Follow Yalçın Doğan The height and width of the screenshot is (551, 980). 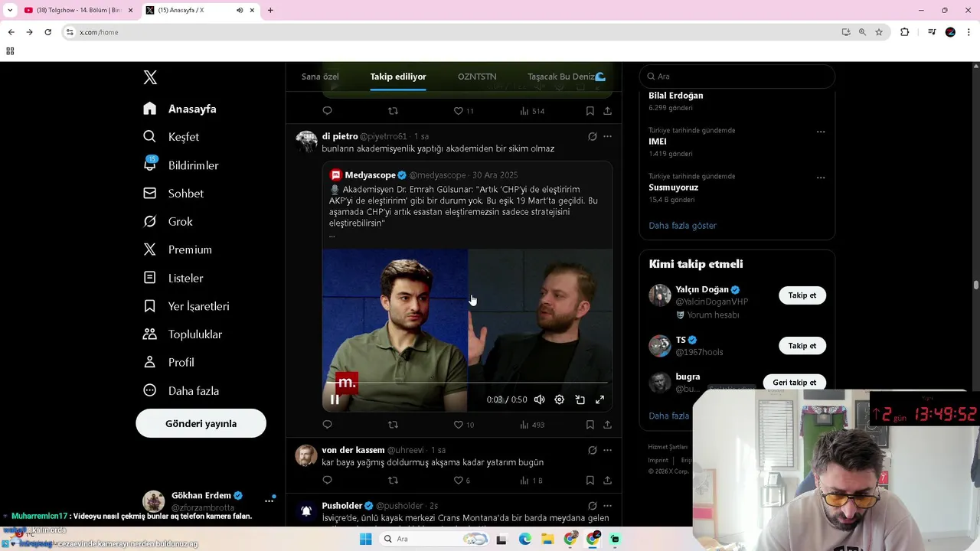pyautogui.click(x=802, y=295)
